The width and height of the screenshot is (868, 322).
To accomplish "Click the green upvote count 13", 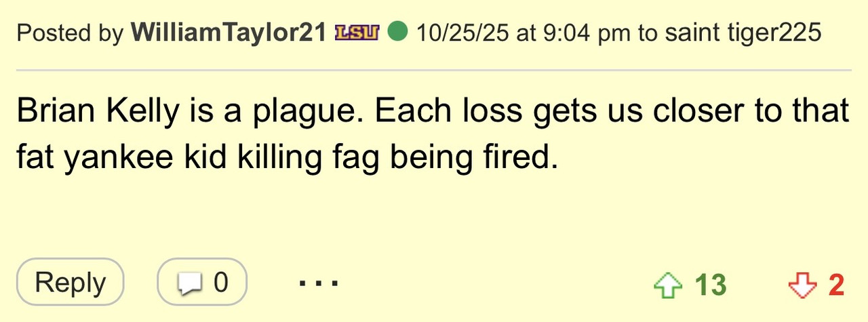I will click(x=711, y=284).
